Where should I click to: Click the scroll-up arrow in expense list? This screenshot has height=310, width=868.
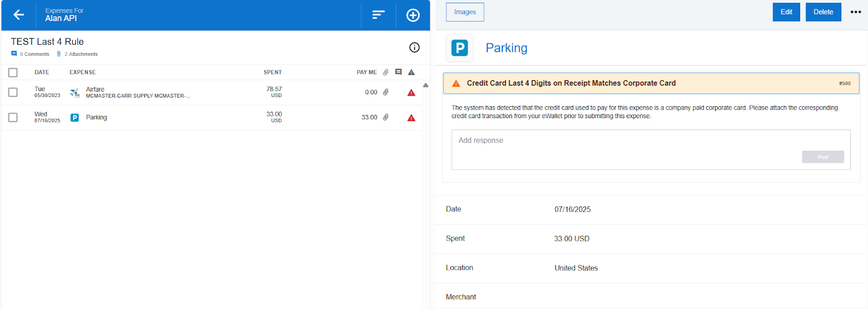click(x=426, y=85)
